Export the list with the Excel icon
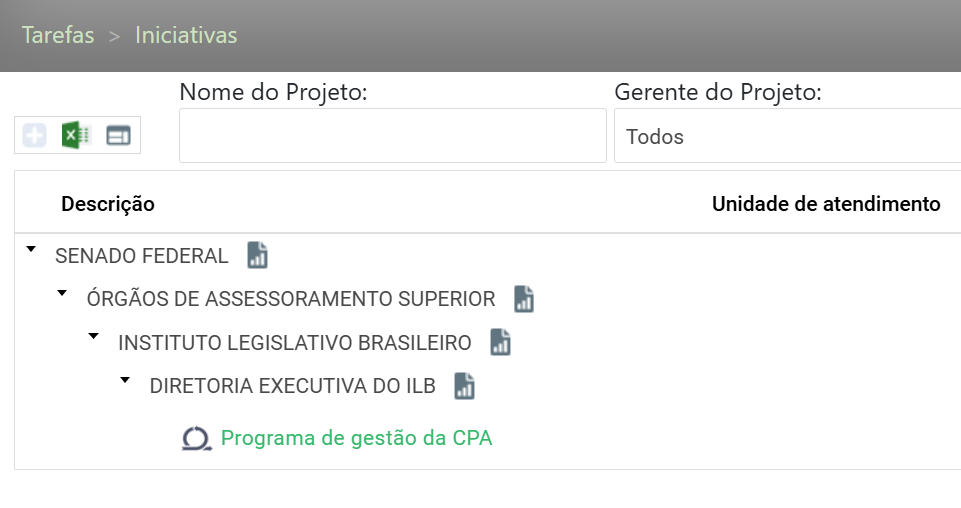 pos(76,135)
